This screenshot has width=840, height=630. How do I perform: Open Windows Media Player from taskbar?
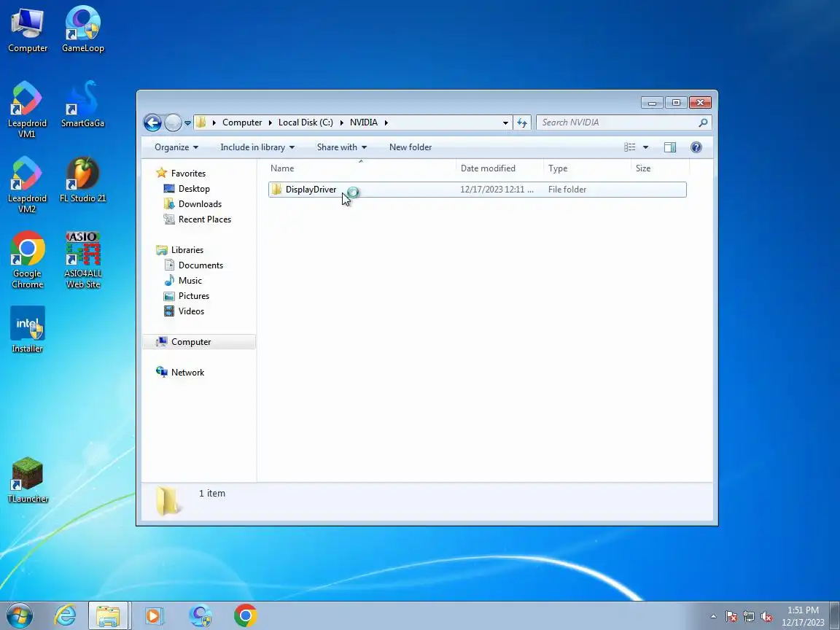pyautogui.click(x=154, y=615)
